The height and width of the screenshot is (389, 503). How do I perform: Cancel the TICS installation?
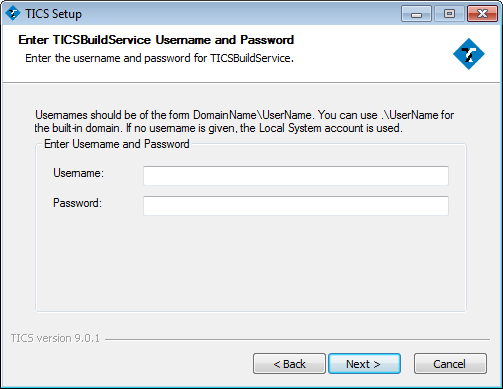450,364
